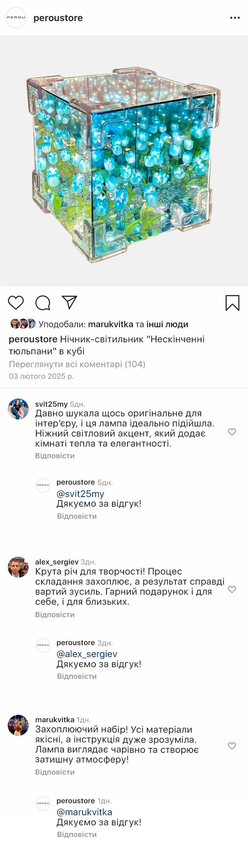The height and width of the screenshot is (868, 248).
Task: Open svit25my's profile avatar
Action: point(18,409)
